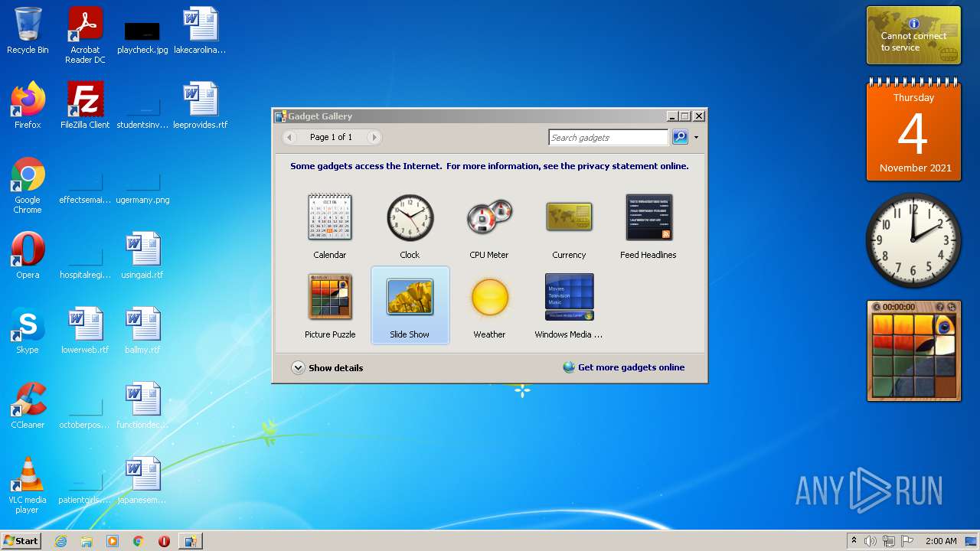Open the volume tray icon
This screenshot has width=980, height=551.
click(x=871, y=541)
